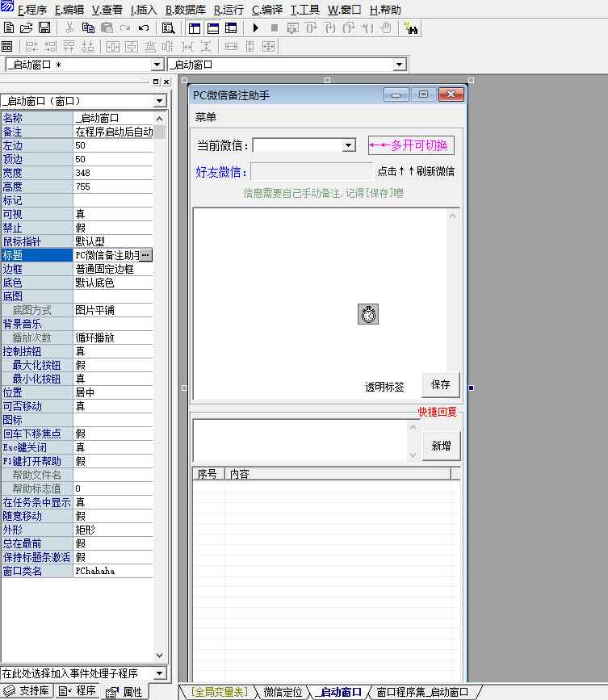Click the binoculars search icon

(x=411, y=27)
